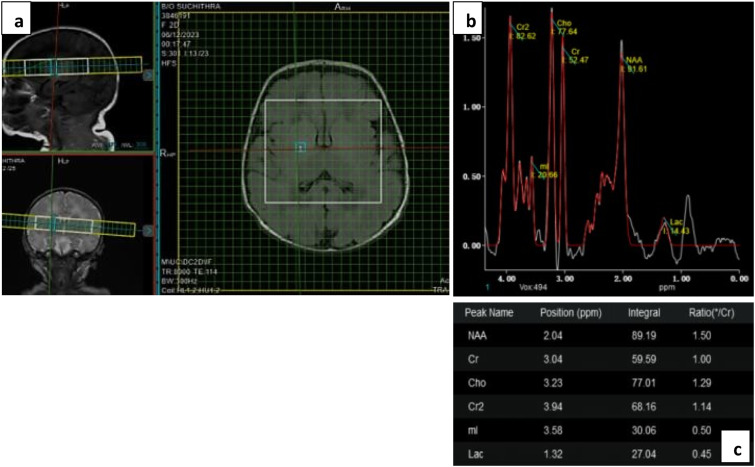Screen dimensions: 755x467
Task: Click the arrow icon beside the coronal view
Action: pyautogui.click(x=149, y=231)
